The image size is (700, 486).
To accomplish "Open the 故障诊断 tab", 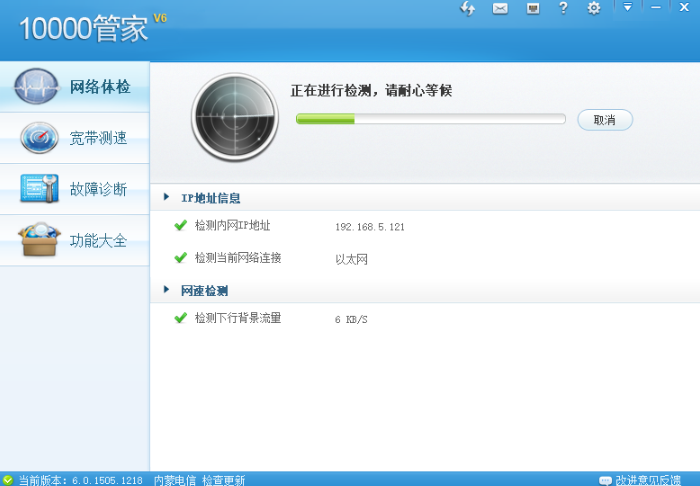I will pyautogui.click(x=75, y=189).
